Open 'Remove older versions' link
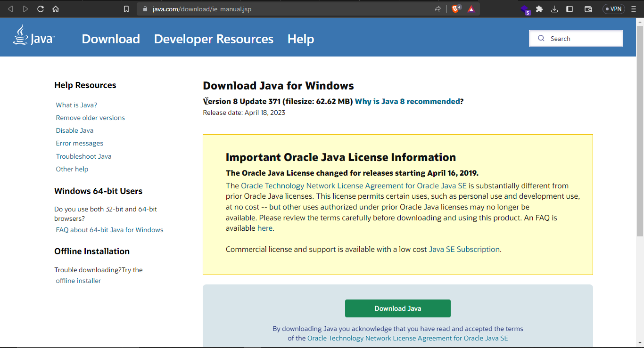The image size is (644, 348). pyautogui.click(x=91, y=118)
